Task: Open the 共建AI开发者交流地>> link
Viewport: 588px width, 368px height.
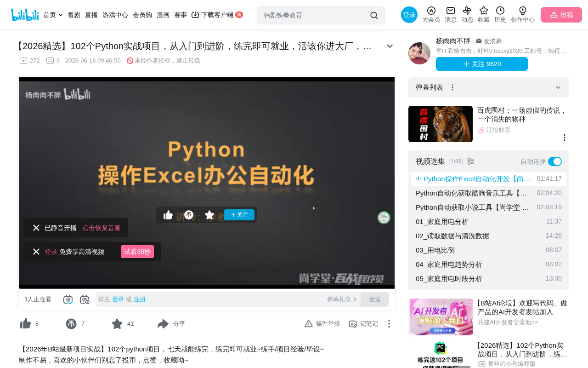Action: pyautogui.click(x=508, y=322)
